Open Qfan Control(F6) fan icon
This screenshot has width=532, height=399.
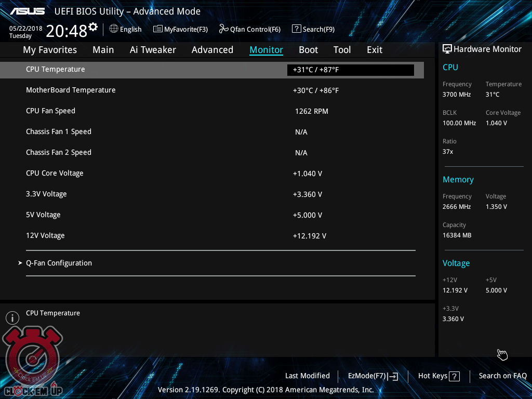tap(223, 29)
